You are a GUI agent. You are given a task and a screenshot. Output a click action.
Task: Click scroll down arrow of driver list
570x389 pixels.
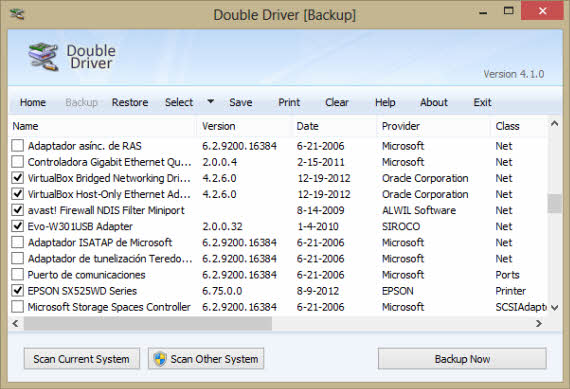coord(554,308)
